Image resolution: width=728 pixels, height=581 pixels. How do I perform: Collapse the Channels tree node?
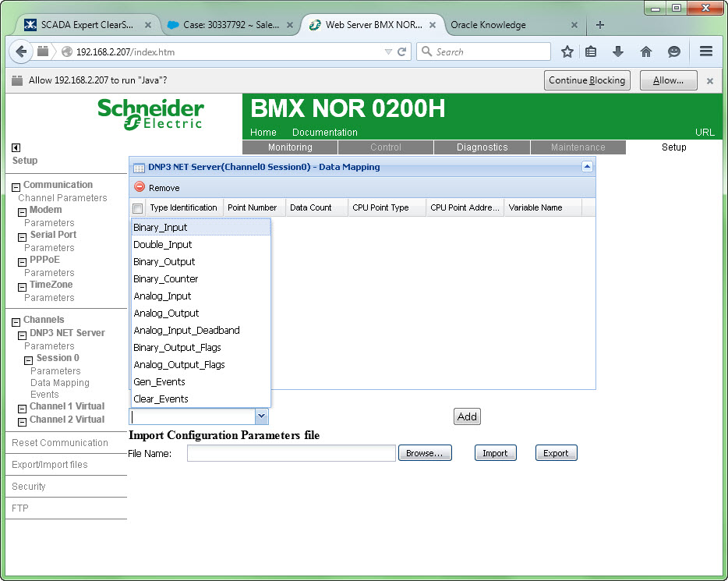coord(16,322)
